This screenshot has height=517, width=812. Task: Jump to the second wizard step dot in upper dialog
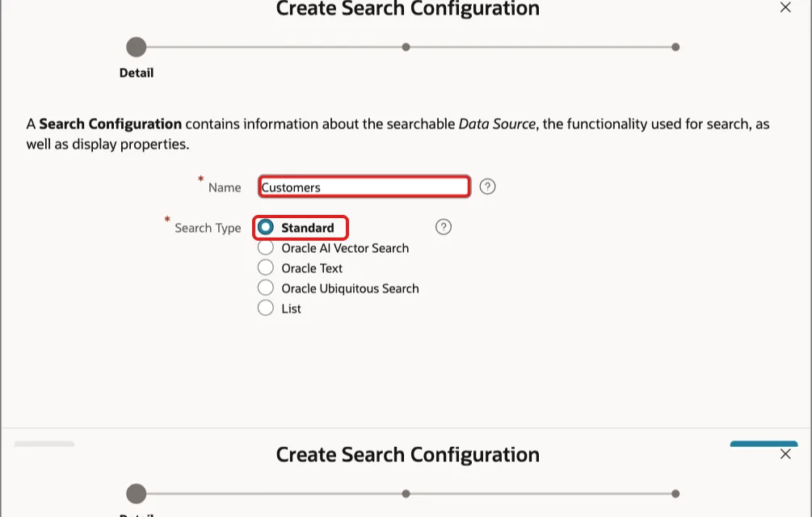tap(406, 47)
